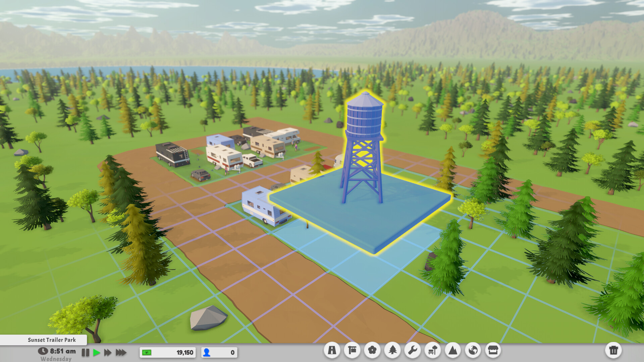Viewport: 644px width, 362px height.
Task: Open the park amenities bench menu
Action: click(433, 350)
